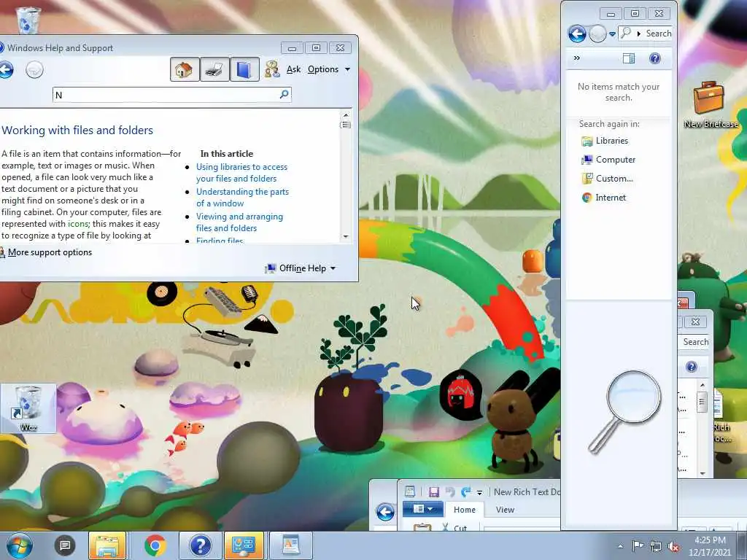Click Help search input field

(171, 95)
